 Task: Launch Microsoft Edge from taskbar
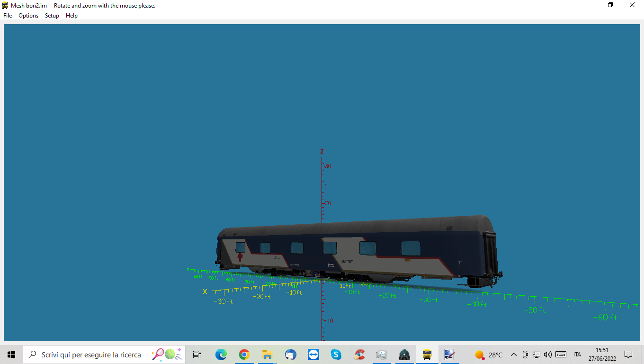pyautogui.click(x=221, y=355)
